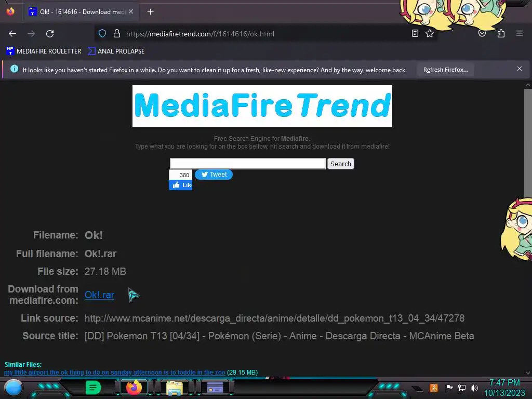
Task: Close the Ok! - 1614616 tab
Action: pos(131,11)
